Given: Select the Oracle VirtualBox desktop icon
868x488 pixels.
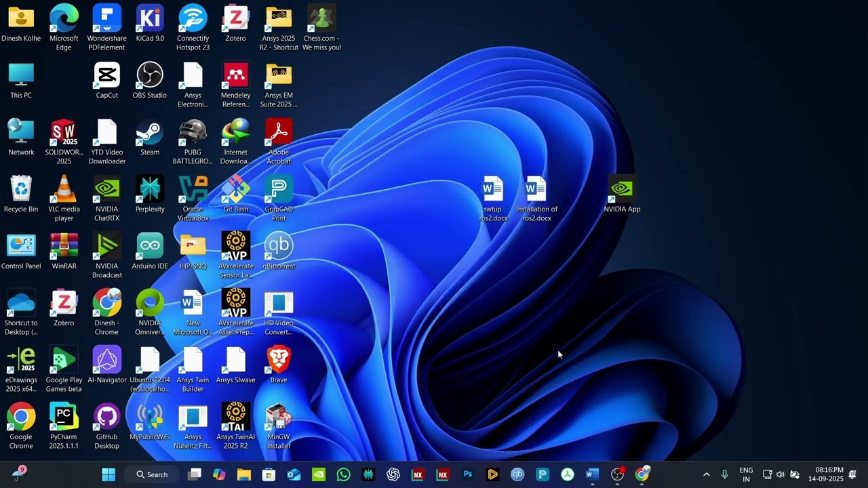Looking at the screenshot, I should pyautogui.click(x=193, y=199).
